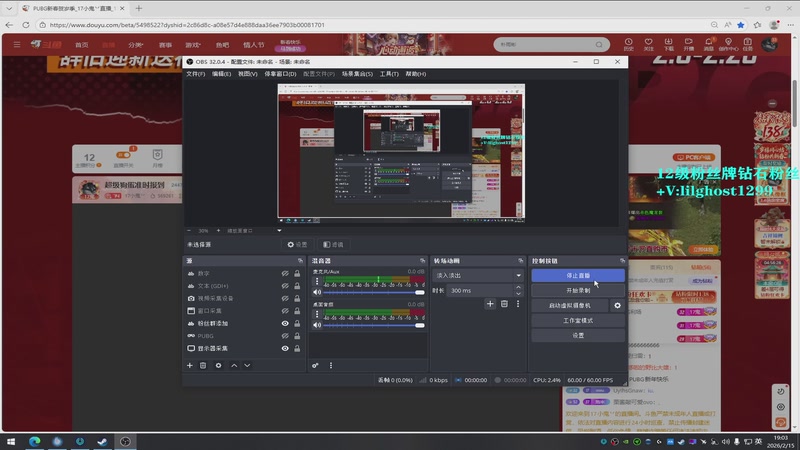Image resolution: width=800 pixels, height=450 pixels.
Task: Add a scene transition with the plus icon
Action: click(x=490, y=304)
